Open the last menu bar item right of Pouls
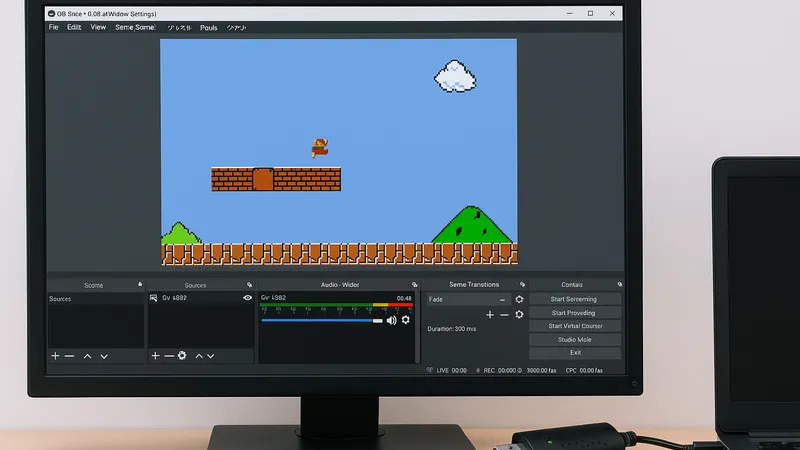Screen dimensions: 800x450 tap(236, 28)
